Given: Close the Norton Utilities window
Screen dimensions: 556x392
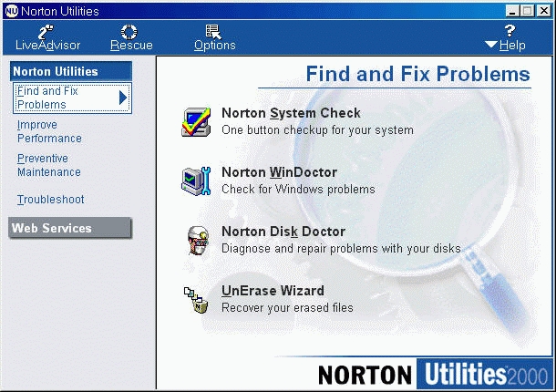Looking at the screenshot, I should [x=544, y=11].
